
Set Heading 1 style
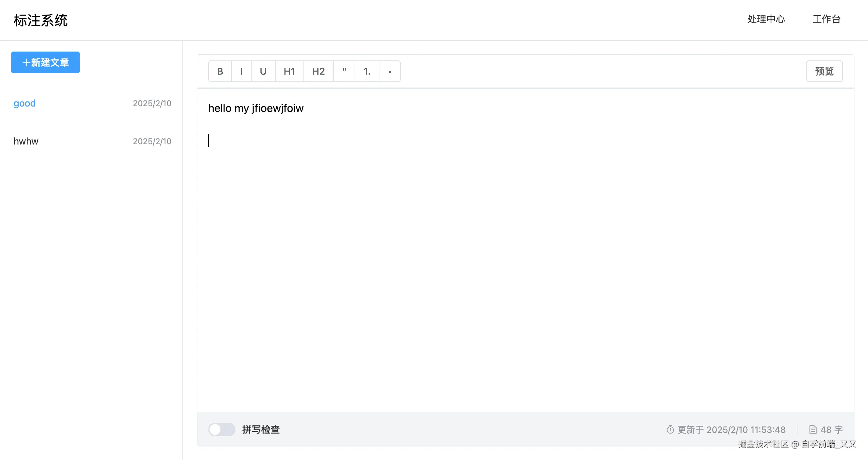point(289,71)
